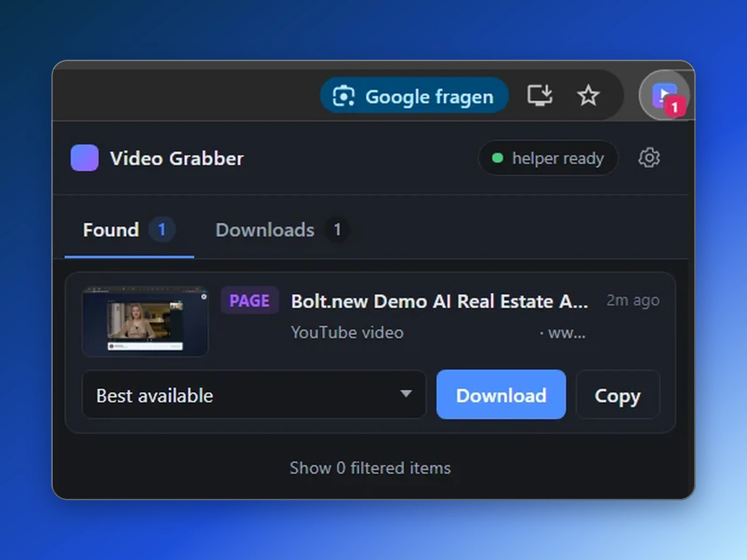Switch to the Found tab
This screenshot has width=747, height=560.
[129, 230]
